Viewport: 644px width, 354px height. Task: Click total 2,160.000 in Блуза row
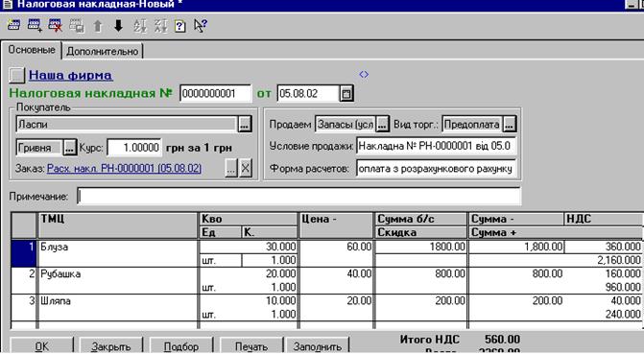pyautogui.click(x=556, y=260)
